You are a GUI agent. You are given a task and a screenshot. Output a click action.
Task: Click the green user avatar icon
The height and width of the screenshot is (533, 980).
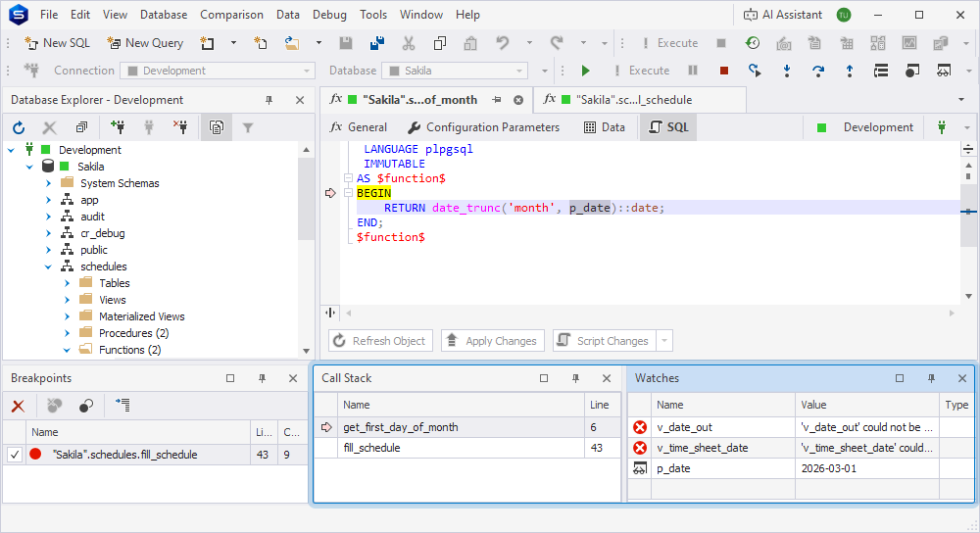(844, 15)
